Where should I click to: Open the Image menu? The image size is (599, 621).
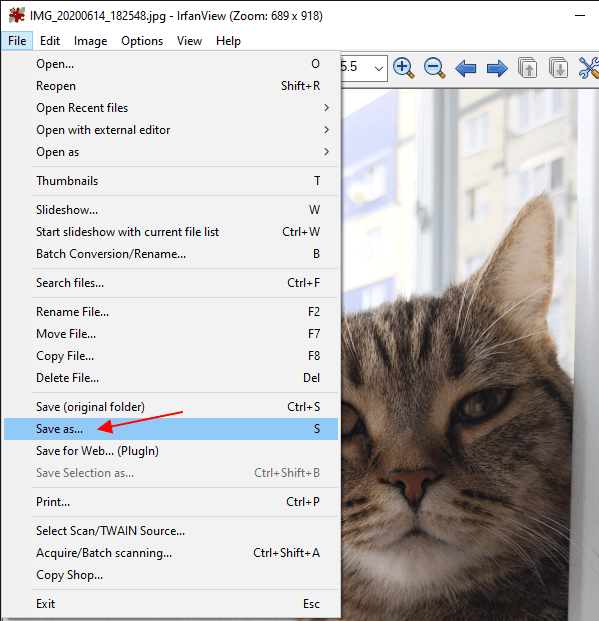[x=90, y=41]
